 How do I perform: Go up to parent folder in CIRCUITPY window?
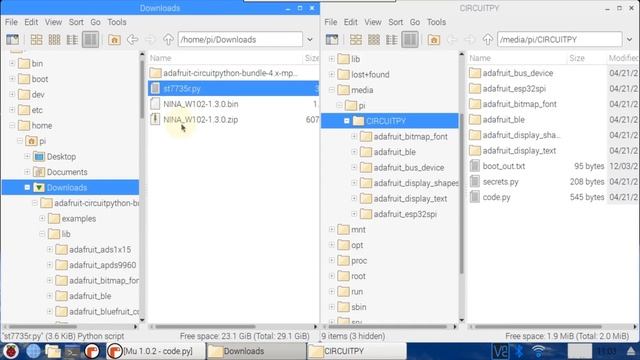click(x=488, y=40)
